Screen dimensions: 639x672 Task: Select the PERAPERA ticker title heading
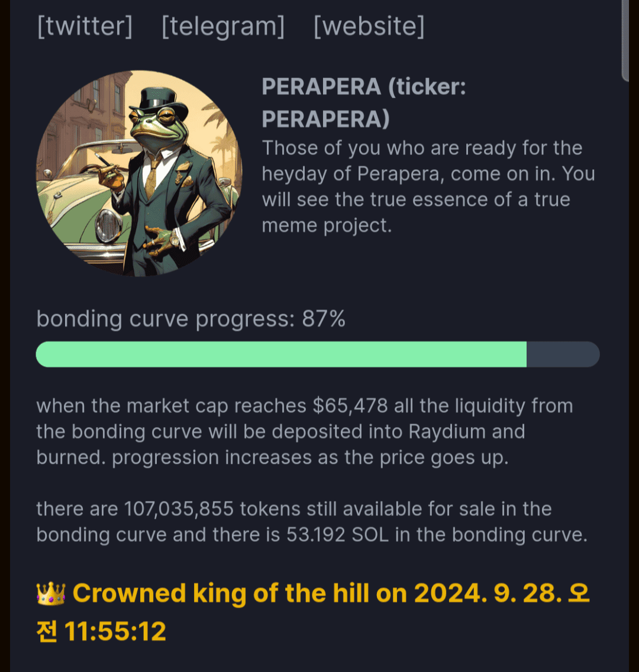tap(364, 103)
